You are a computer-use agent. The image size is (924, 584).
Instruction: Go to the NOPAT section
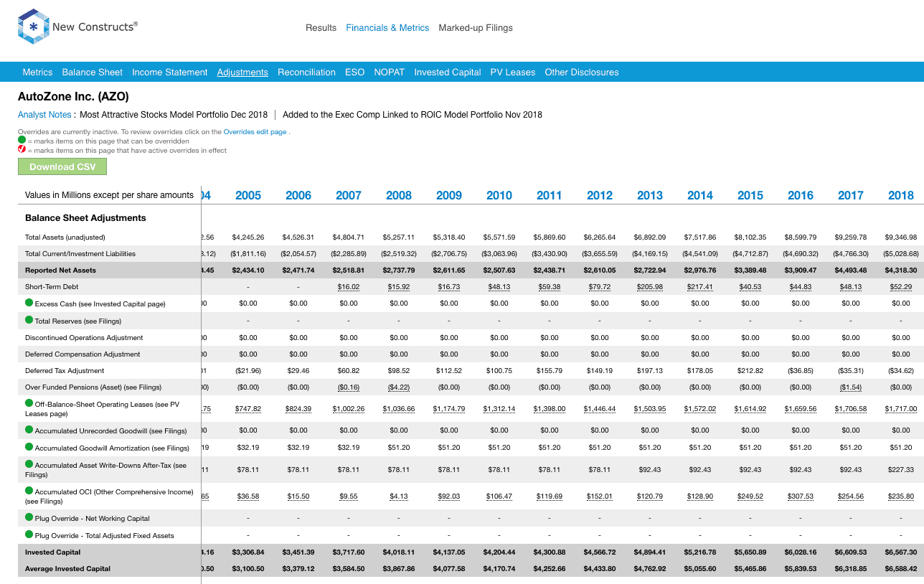click(390, 72)
